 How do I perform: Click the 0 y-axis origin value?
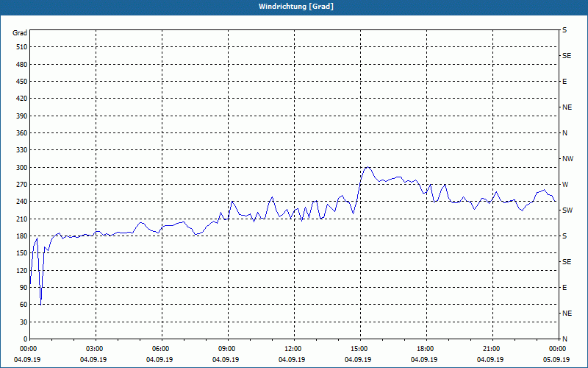tap(25, 339)
